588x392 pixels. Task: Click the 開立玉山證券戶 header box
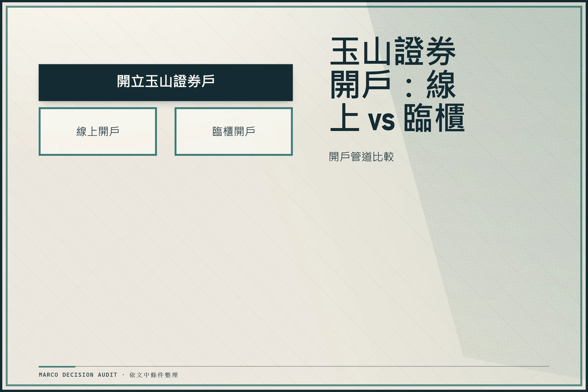click(166, 83)
